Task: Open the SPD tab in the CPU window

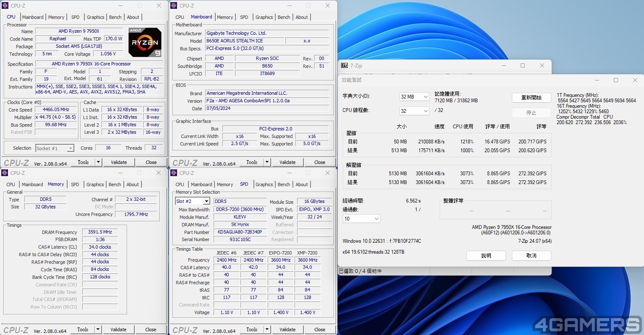Action: pos(76,17)
